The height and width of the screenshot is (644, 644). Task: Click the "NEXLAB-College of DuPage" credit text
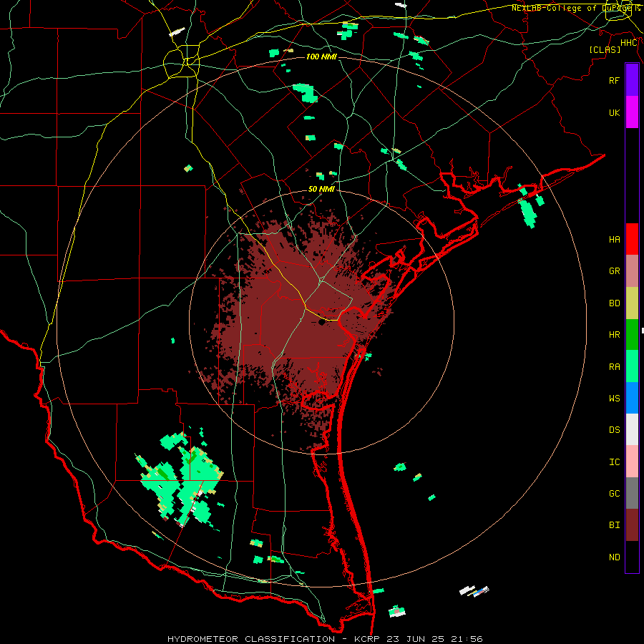tap(571, 8)
